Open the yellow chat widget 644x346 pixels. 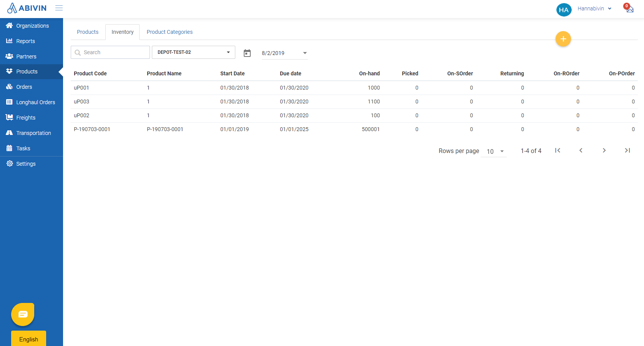coord(23,314)
